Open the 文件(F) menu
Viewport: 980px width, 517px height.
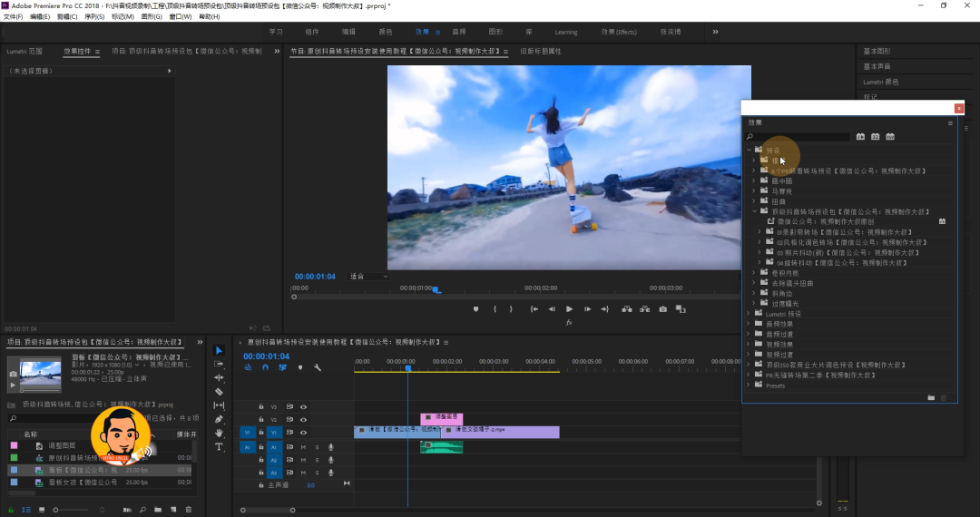(13, 17)
